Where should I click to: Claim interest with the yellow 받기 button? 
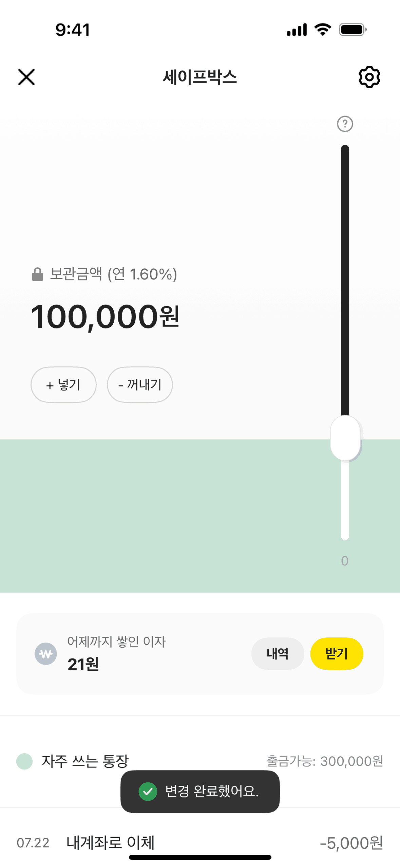(337, 653)
